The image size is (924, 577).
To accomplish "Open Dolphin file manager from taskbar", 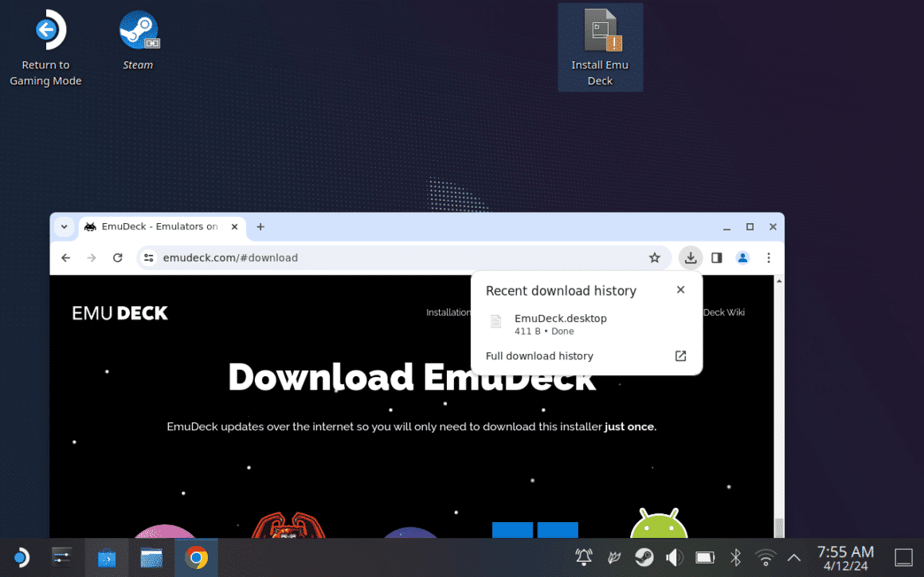I will pyautogui.click(x=151, y=558).
